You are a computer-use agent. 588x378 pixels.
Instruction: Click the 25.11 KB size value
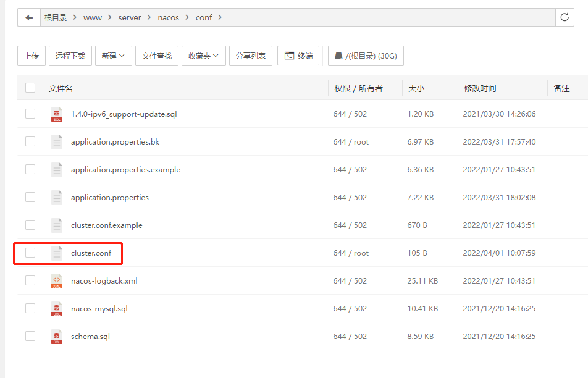click(x=422, y=281)
